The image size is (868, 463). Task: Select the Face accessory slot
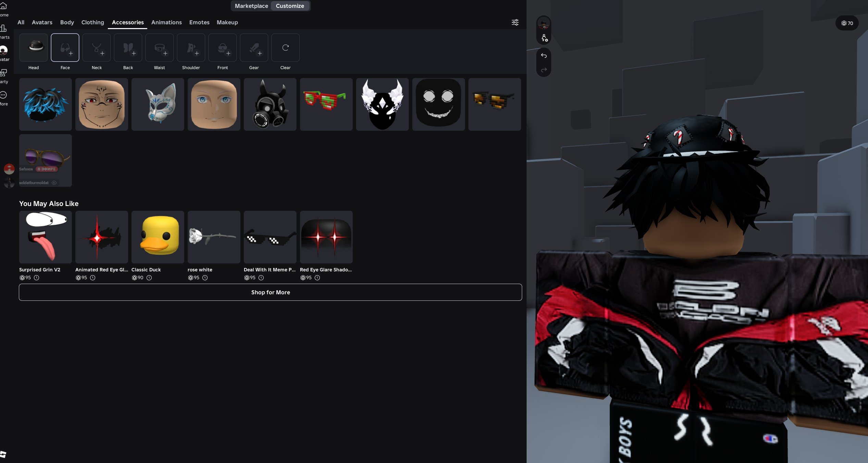tap(65, 48)
